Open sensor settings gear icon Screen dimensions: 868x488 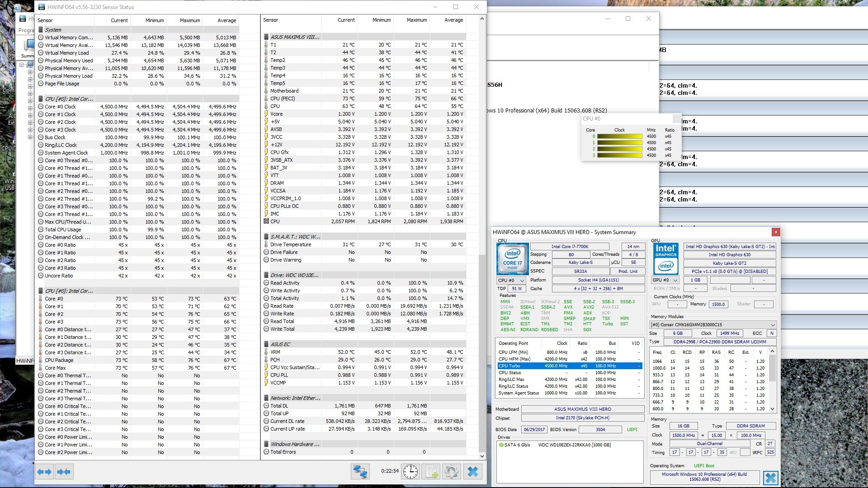tap(451, 472)
